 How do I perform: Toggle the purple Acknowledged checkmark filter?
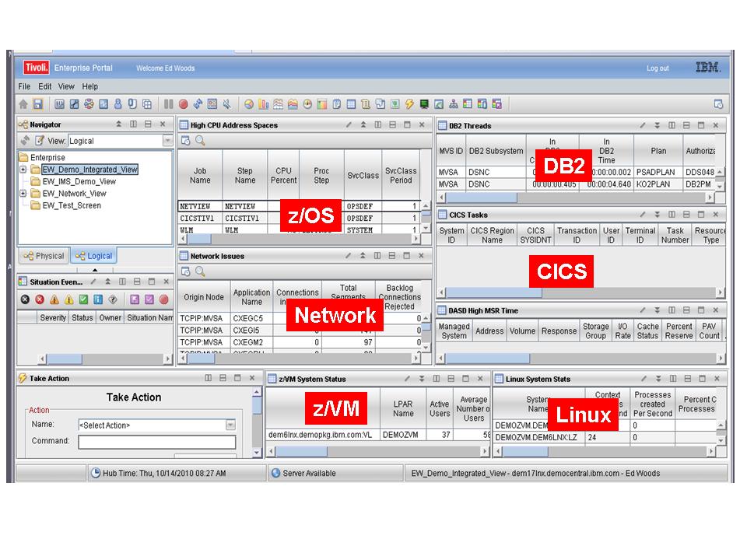click(x=149, y=299)
